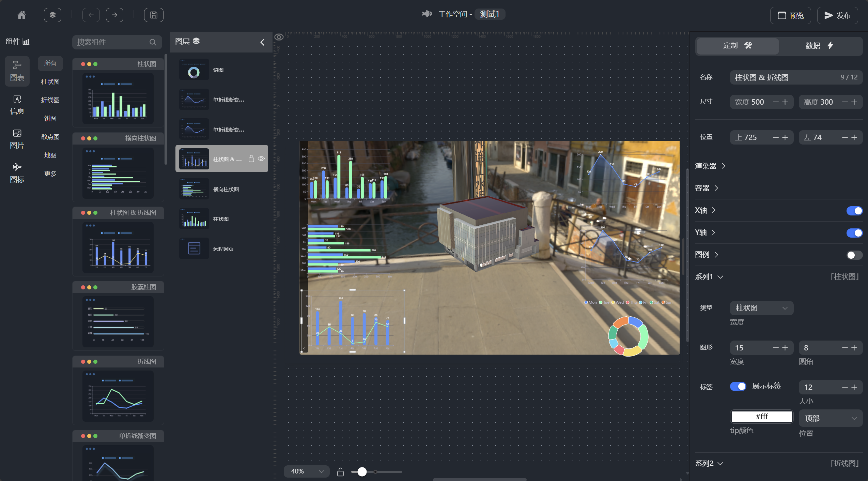Screen dimensions: 868x481
Task: Click the lock icon on selected layer
Action: (x=251, y=159)
